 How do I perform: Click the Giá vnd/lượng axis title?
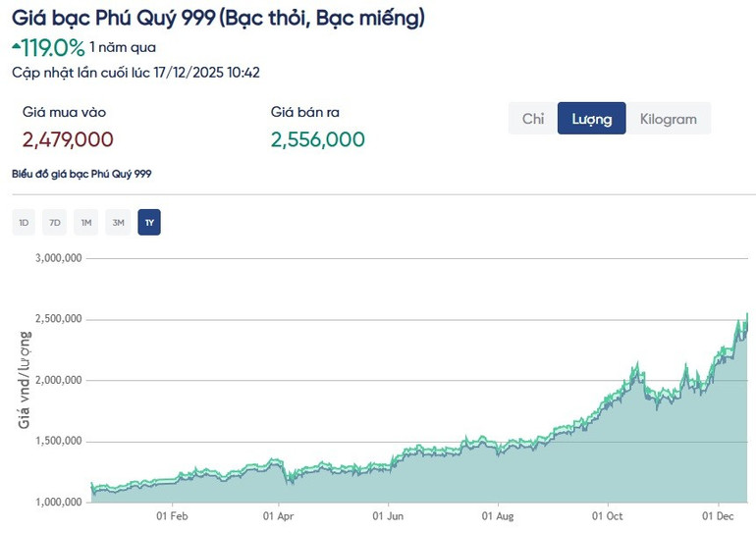25,381
